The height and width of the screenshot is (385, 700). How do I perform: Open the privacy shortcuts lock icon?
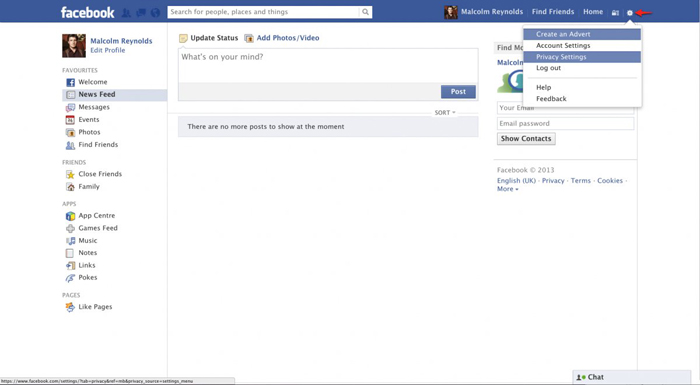pos(615,13)
